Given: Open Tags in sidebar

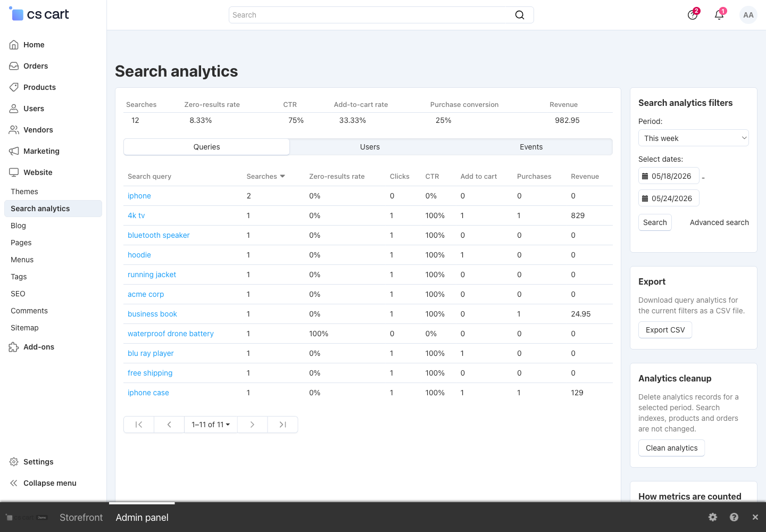Looking at the screenshot, I should 19,277.
